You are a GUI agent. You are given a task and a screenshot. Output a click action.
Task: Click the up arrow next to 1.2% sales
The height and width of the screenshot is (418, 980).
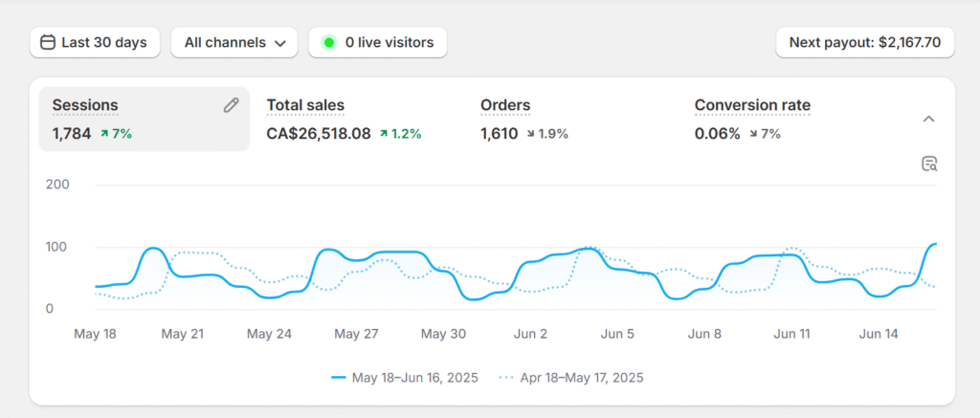[384, 134]
